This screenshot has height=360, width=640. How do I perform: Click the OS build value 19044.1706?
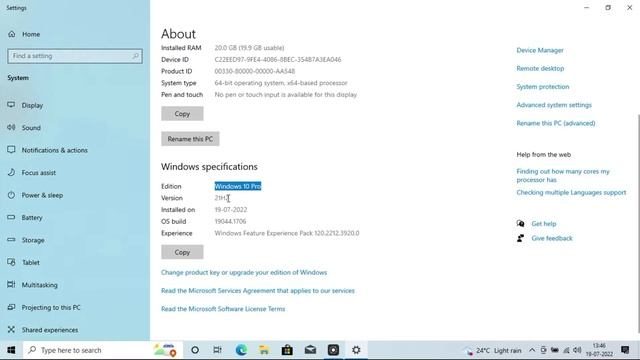pos(230,221)
